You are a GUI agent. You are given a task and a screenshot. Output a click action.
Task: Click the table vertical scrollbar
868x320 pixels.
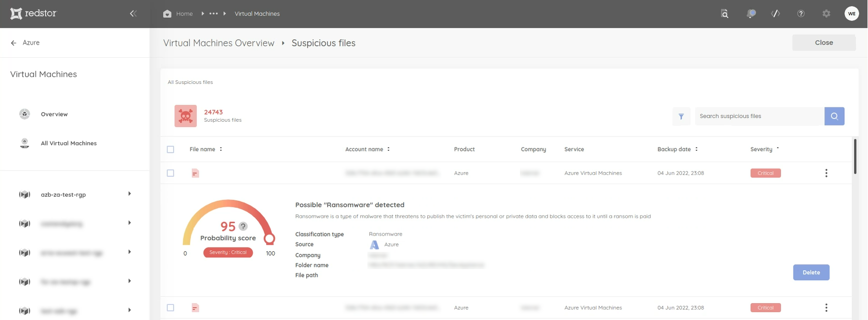click(x=855, y=156)
